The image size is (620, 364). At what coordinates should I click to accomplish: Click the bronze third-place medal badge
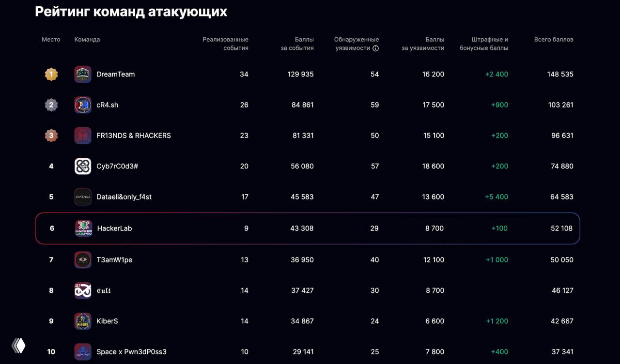pos(51,136)
